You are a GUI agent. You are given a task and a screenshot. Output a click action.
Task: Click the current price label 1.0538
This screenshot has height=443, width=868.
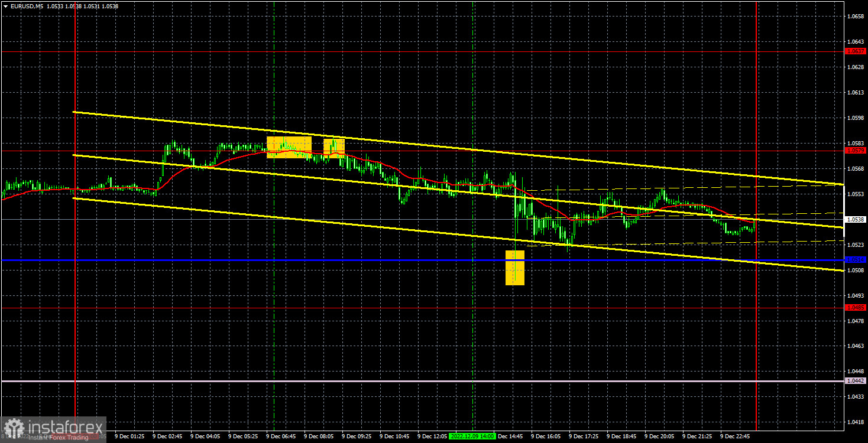856,219
